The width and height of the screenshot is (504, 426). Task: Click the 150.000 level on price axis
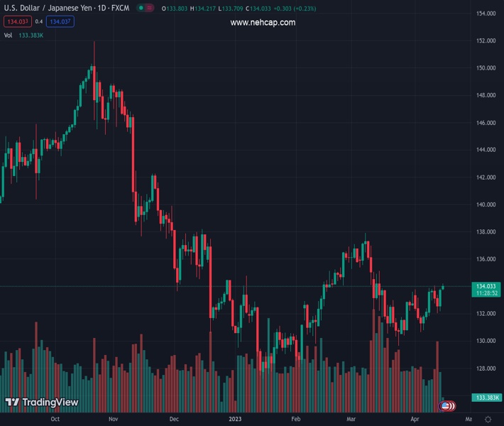click(x=486, y=68)
